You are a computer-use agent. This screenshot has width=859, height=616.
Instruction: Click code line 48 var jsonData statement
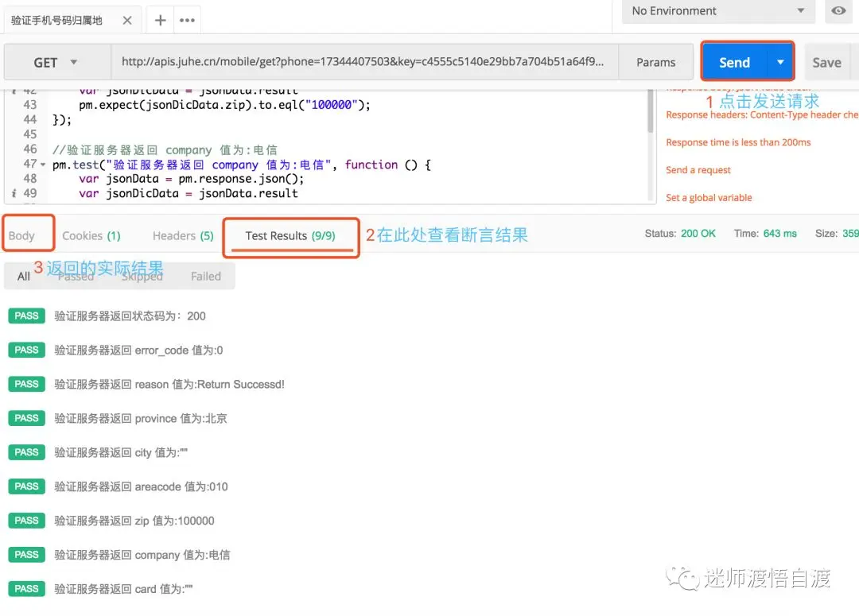[191, 179]
